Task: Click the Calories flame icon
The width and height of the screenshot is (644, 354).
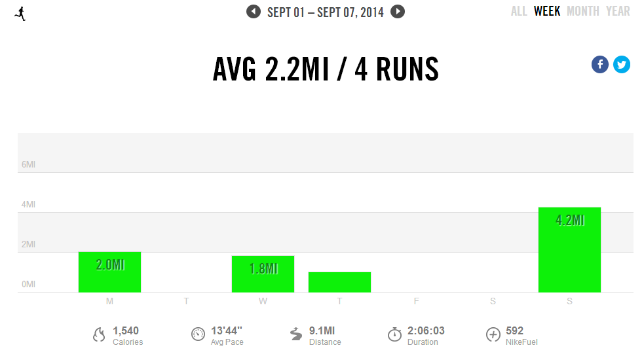Action: coord(99,335)
